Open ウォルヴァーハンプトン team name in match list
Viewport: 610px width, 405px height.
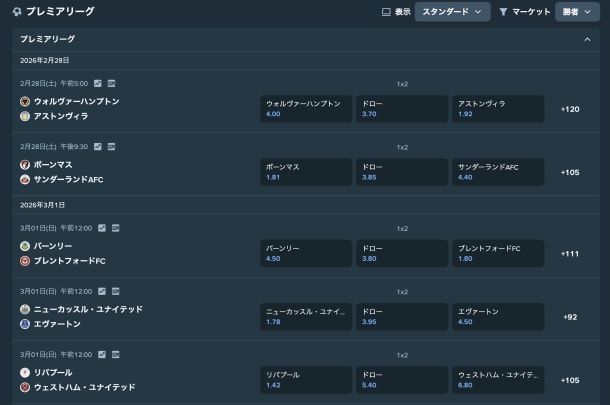pos(77,102)
